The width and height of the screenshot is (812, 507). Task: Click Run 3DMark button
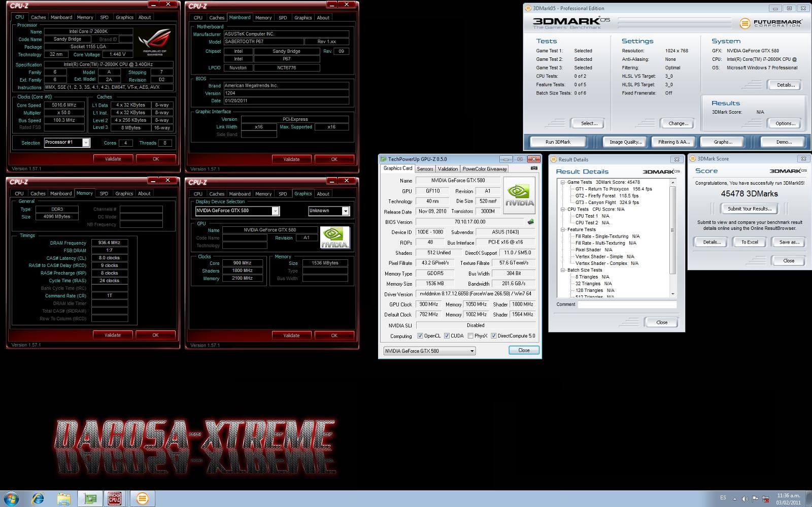(558, 142)
